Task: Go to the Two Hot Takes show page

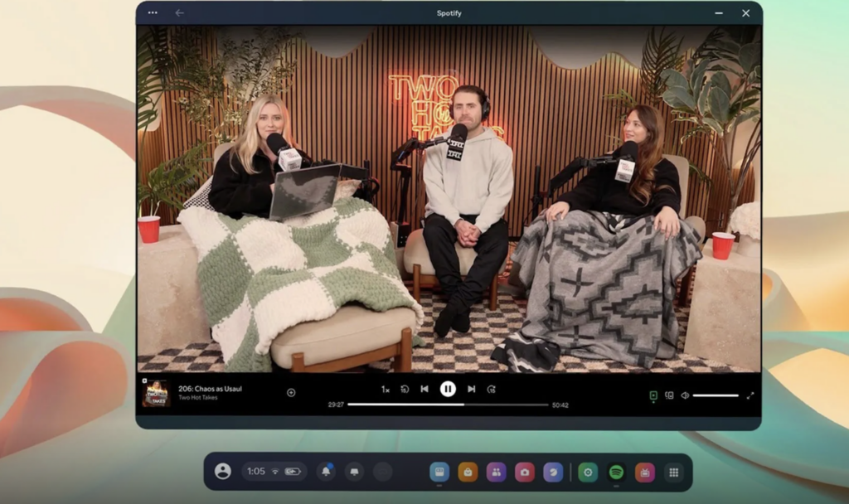Action: [198, 397]
